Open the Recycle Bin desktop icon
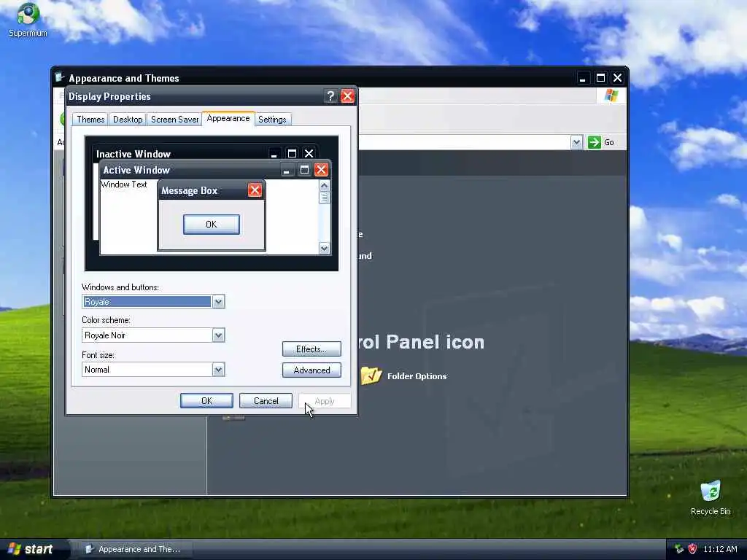 point(711,497)
